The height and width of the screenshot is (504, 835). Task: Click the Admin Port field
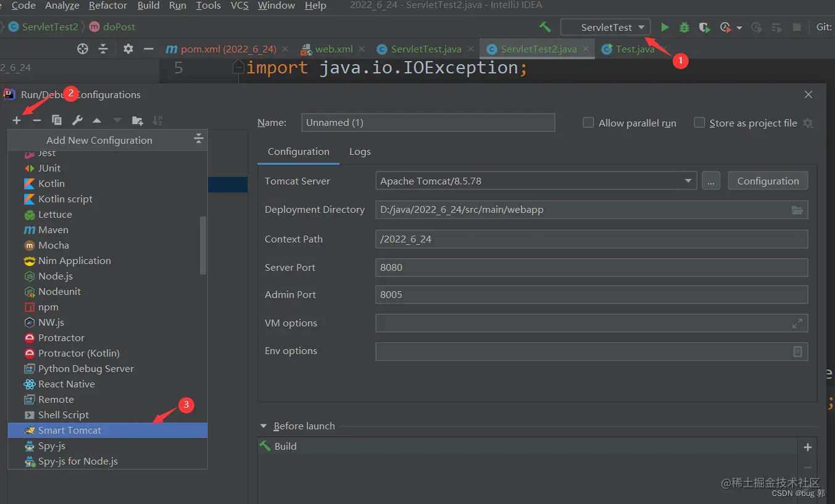591,294
